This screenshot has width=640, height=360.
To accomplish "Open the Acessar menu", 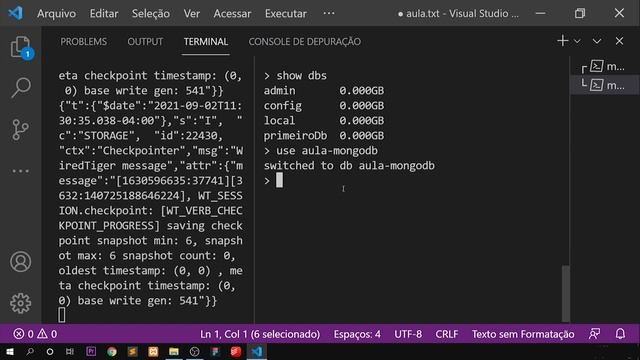I will coord(232,13).
